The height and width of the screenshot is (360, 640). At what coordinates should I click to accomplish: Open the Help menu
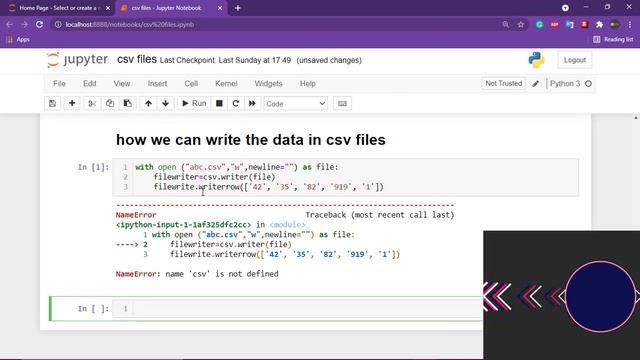pos(308,84)
